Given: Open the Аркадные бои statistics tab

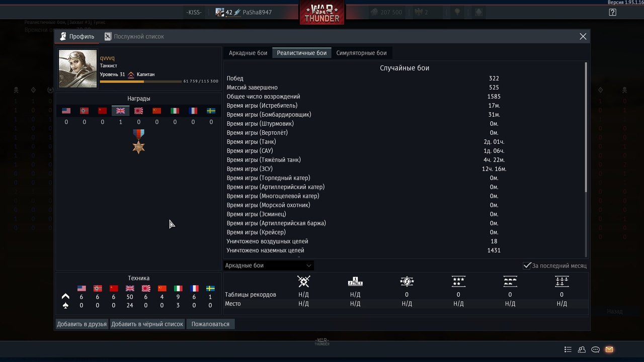Looking at the screenshot, I should coord(248,53).
